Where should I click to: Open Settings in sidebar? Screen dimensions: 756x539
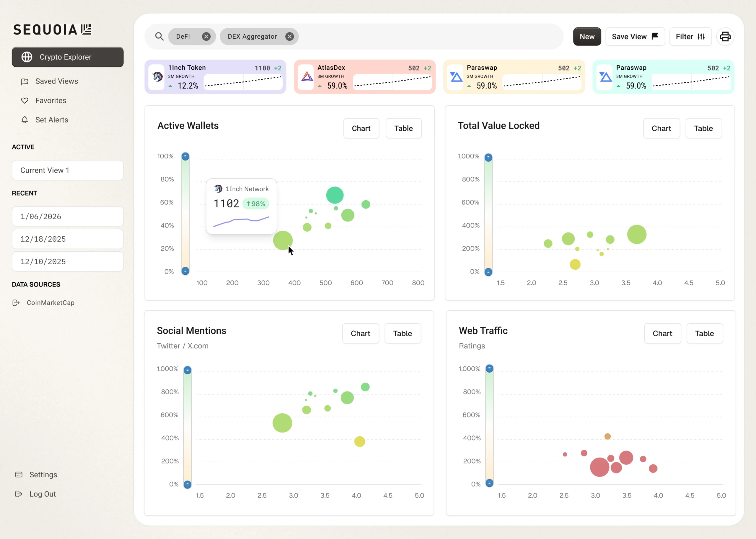point(43,475)
